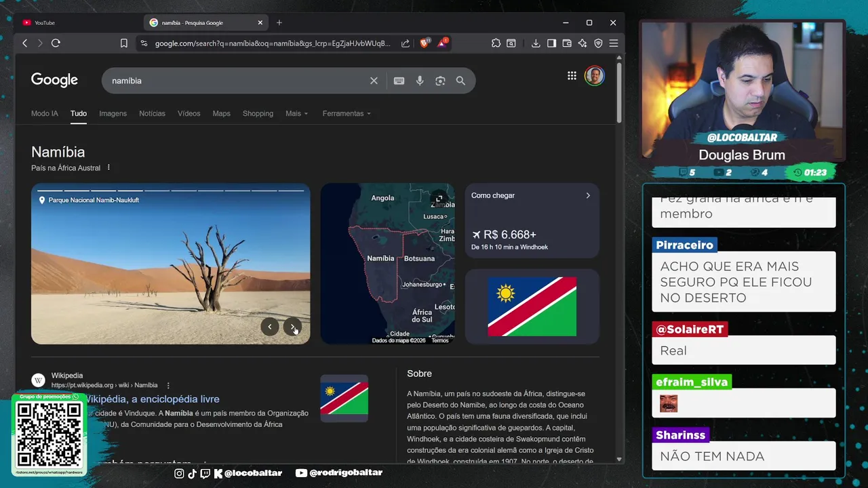868x488 pixels.
Task: Open the flight price R$ 6.668+ card
Action: coord(532,220)
